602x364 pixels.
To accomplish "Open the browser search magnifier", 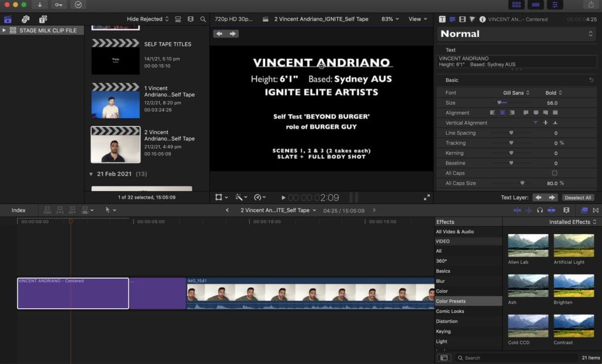I will coord(203,19).
